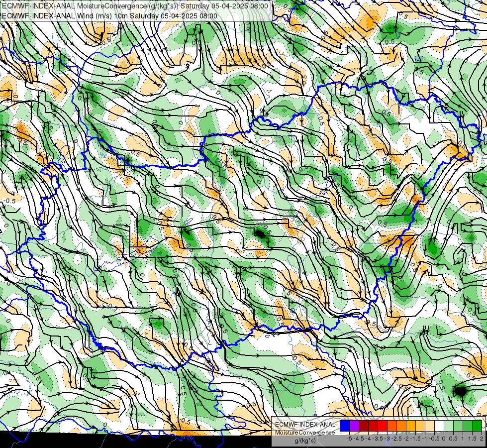This screenshot has height=448, width=487.
Task: Click the -5 value on legend scale
Action: tap(349, 439)
